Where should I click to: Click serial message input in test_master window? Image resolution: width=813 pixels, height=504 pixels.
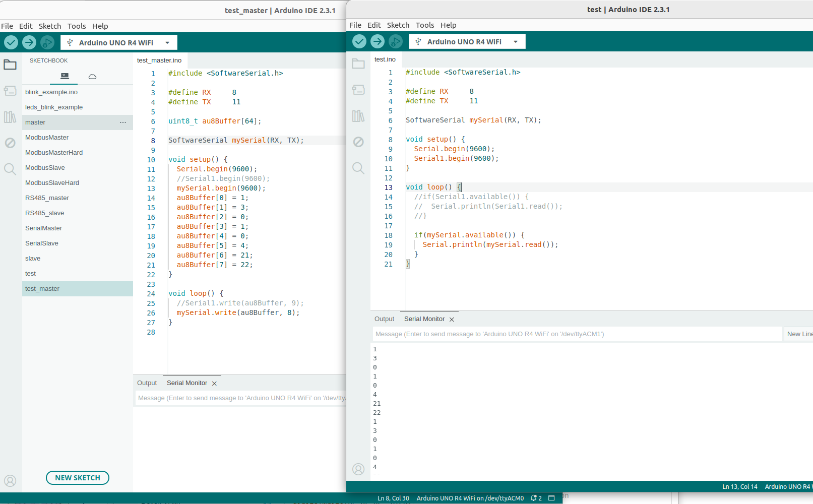(241, 398)
